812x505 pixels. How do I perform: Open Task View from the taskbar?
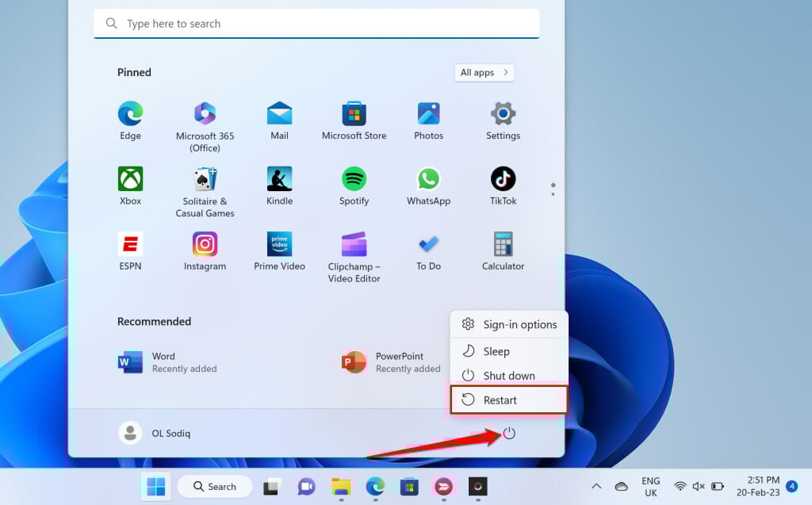[x=272, y=486]
